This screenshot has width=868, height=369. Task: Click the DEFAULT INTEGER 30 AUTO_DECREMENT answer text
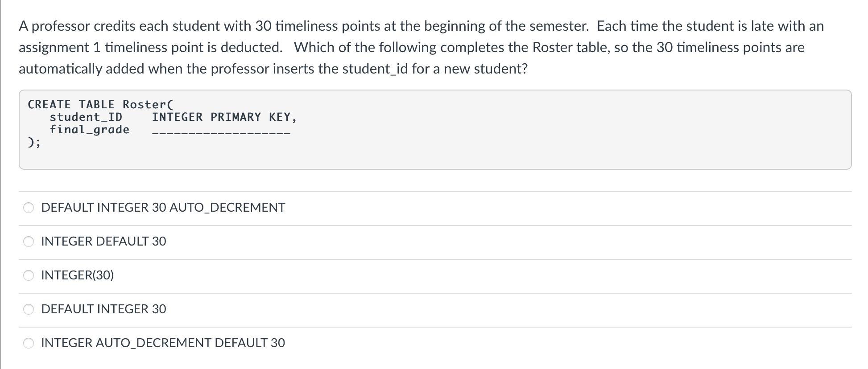pos(163,207)
